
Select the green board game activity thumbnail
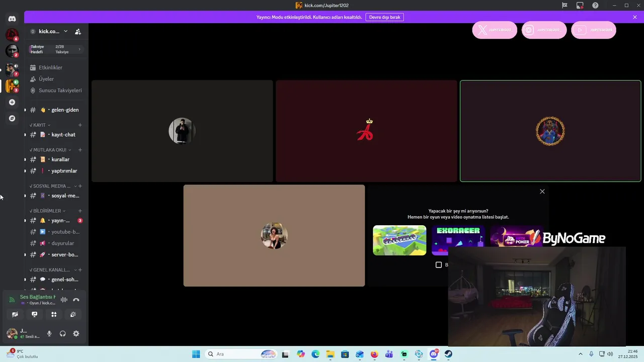pyautogui.click(x=399, y=240)
